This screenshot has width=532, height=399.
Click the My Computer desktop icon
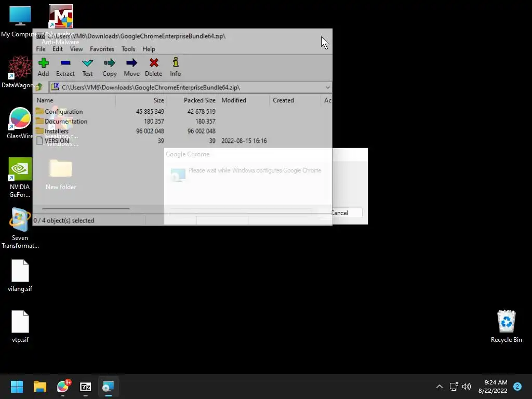(20, 21)
